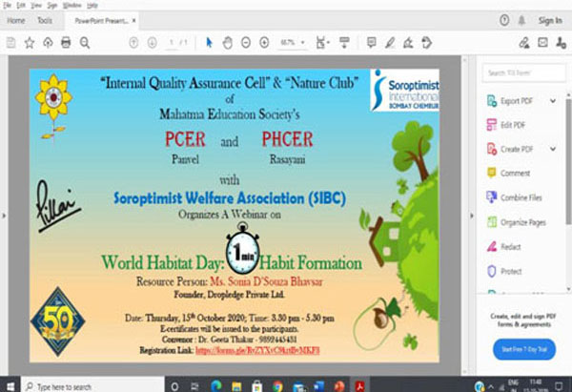Star this file as favorite
The image size is (572, 392).
tap(30, 43)
